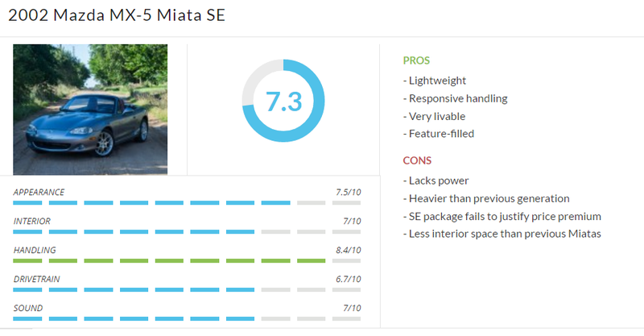Image resolution: width=644 pixels, height=336 pixels.
Task: Click the 8.4/10 handling score
Action: [349, 250]
